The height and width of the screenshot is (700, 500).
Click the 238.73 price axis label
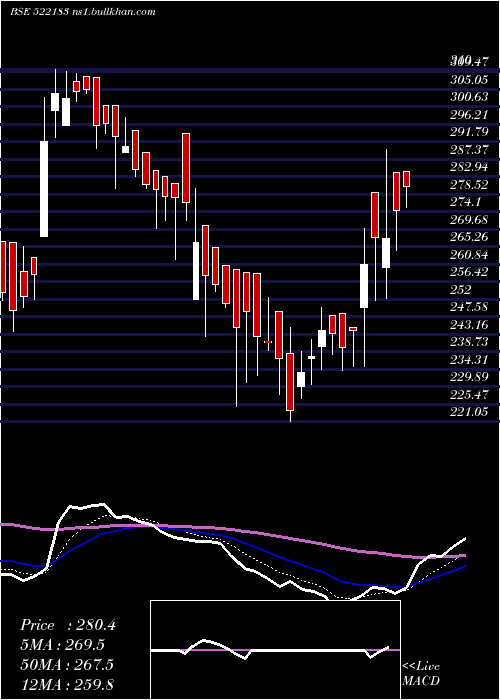pyautogui.click(x=468, y=342)
